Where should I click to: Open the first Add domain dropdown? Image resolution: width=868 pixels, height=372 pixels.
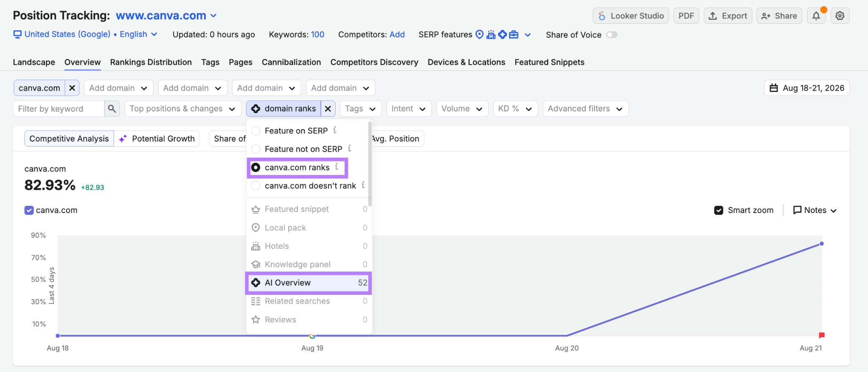pyautogui.click(x=118, y=88)
